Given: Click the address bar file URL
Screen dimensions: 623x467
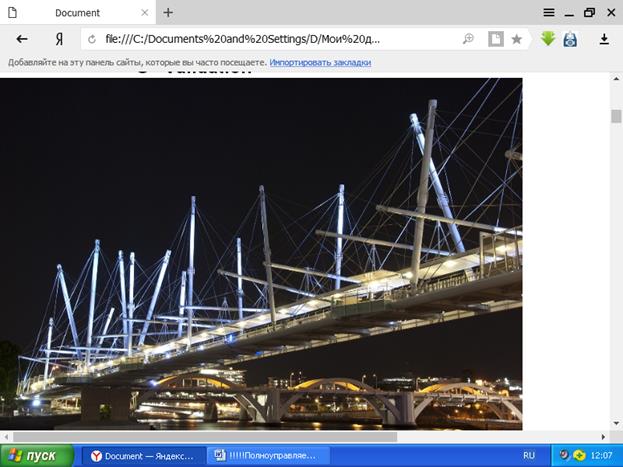Looking at the screenshot, I should point(242,39).
